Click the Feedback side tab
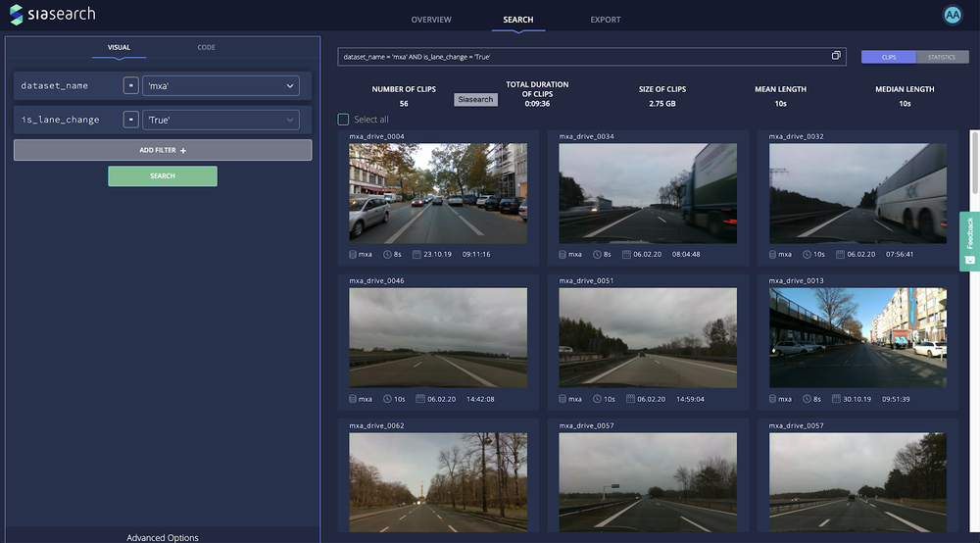Viewport: 980px width, 543px height. pos(969,241)
